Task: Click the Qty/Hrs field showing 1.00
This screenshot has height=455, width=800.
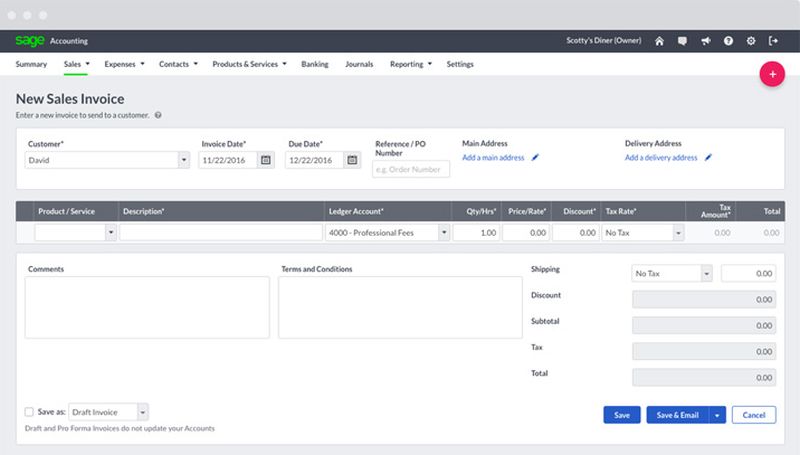Action: coord(476,233)
